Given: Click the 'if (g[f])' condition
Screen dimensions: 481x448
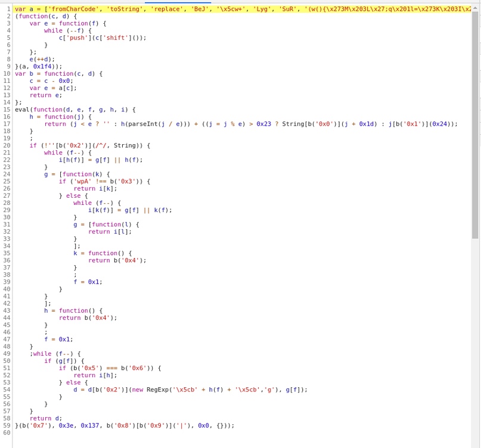Looking at the screenshot, I should click(x=61, y=361).
